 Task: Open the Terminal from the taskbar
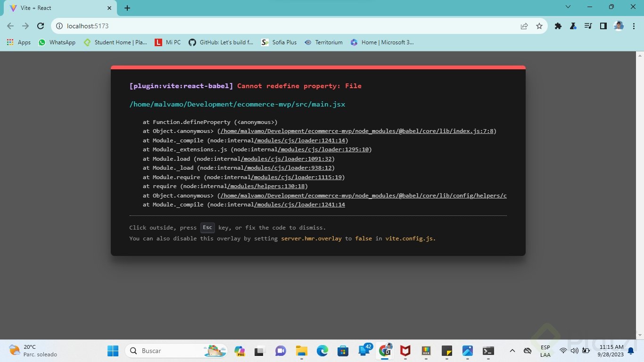tap(488, 351)
